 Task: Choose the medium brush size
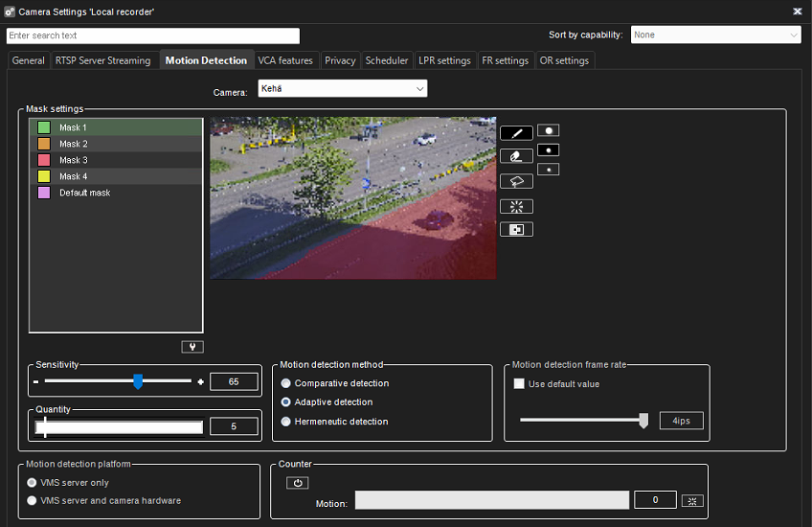pyautogui.click(x=549, y=150)
